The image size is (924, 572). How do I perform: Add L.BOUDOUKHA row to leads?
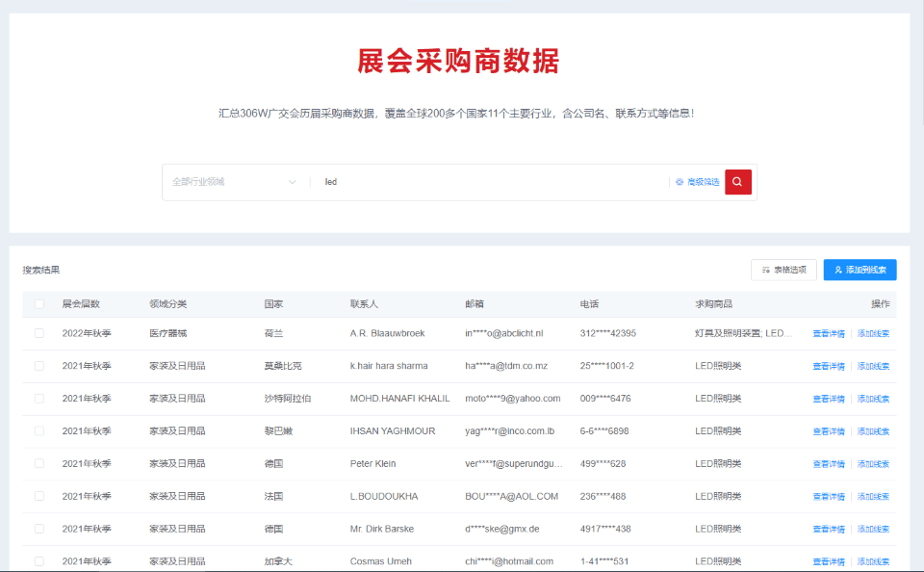click(x=873, y=497)
